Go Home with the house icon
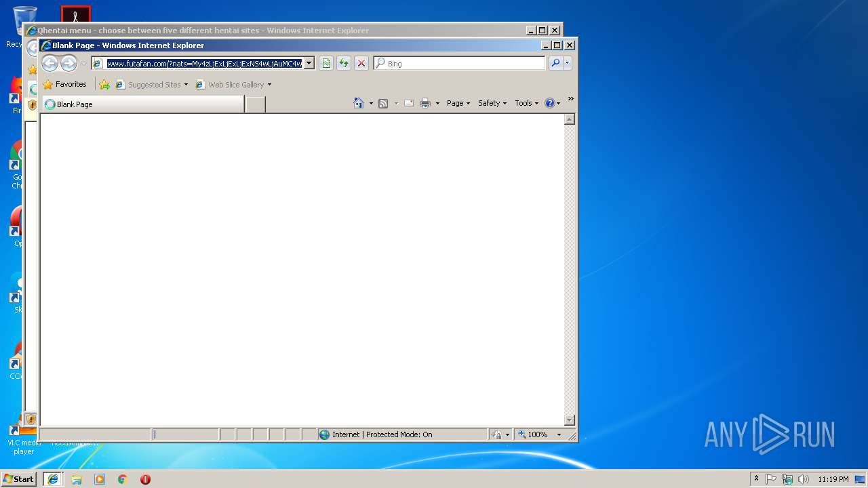The height and width of the screenshot is (488, 868). click(x=359, y=103)
